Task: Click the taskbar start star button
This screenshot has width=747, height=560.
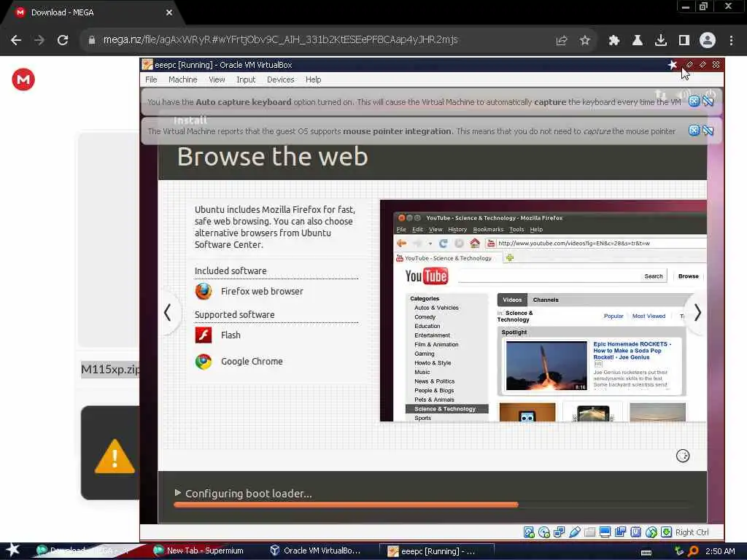Action: 13,551
